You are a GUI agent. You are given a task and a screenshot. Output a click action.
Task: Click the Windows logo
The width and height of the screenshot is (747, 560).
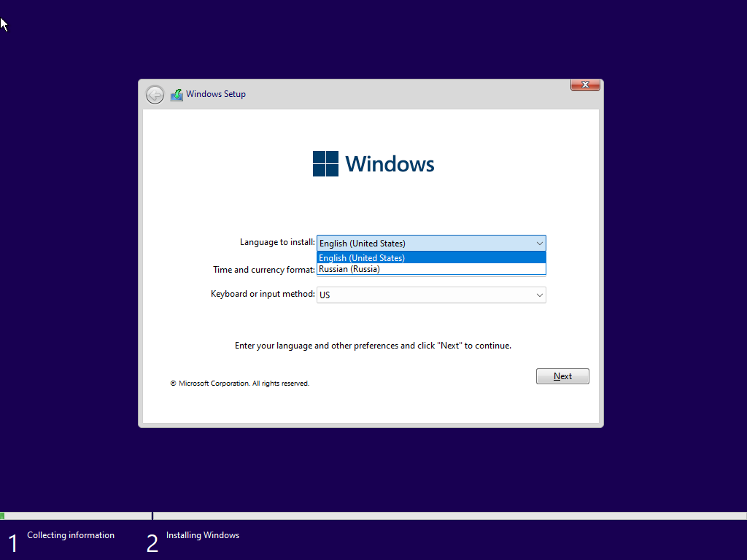tap(373, 164)
